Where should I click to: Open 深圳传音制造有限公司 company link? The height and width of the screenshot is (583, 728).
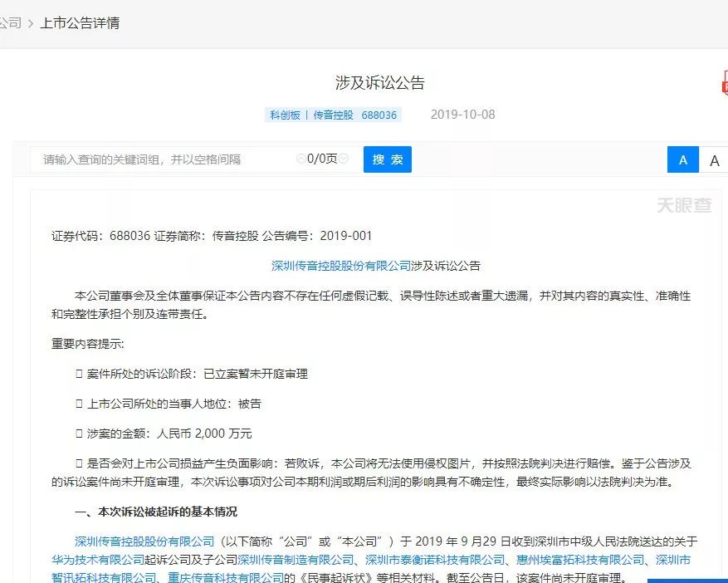[296, 559]
